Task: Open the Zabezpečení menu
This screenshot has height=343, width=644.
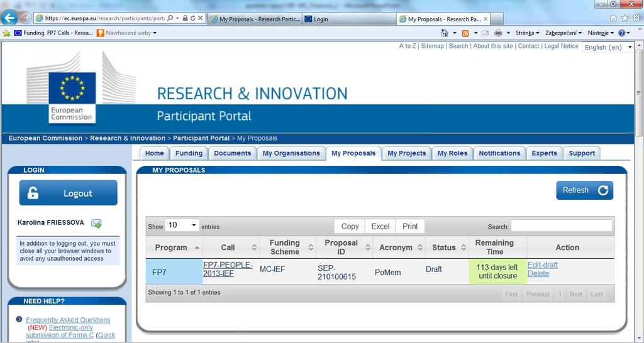Action: pos(563,33)
